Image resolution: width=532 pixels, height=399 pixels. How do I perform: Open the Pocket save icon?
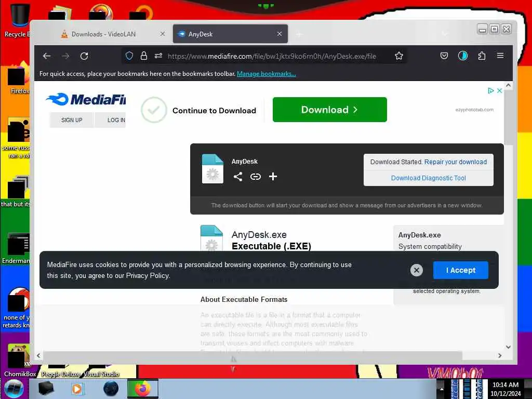coord(444,56)
